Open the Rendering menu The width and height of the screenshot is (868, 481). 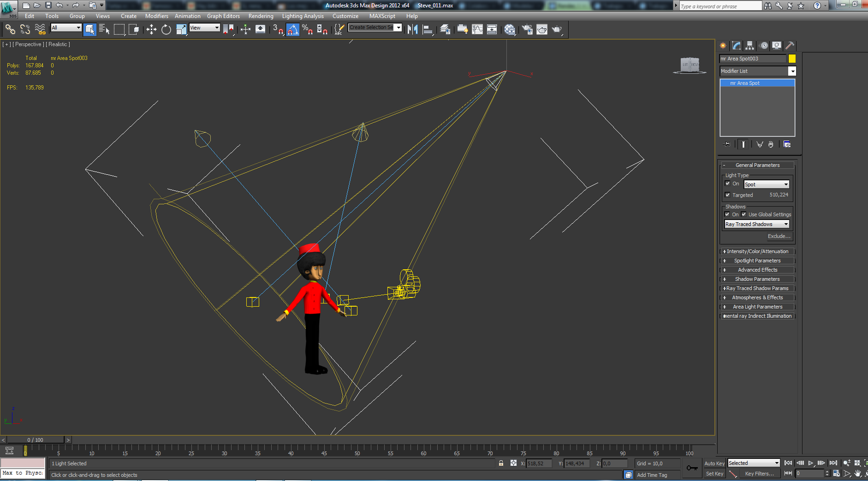coord(261,16)
